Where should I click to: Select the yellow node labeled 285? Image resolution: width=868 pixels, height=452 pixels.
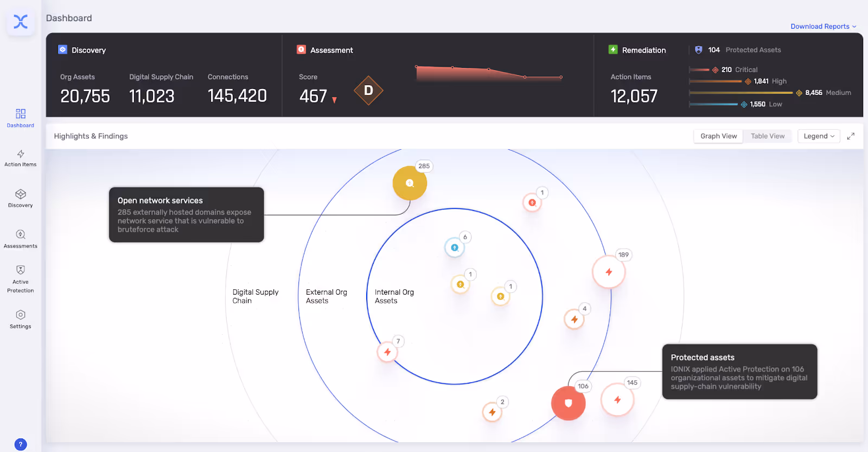pyautogui.click(x=410, y=183)
